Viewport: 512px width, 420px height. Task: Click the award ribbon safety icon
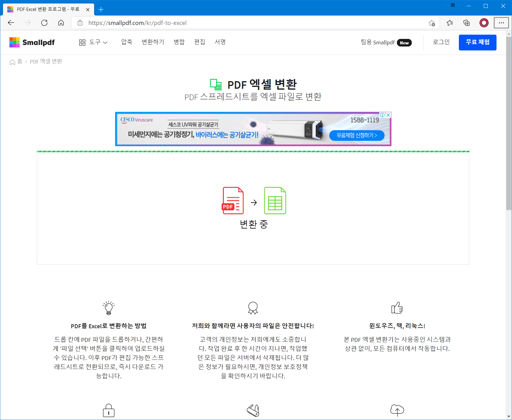click(x=253, y=308)
